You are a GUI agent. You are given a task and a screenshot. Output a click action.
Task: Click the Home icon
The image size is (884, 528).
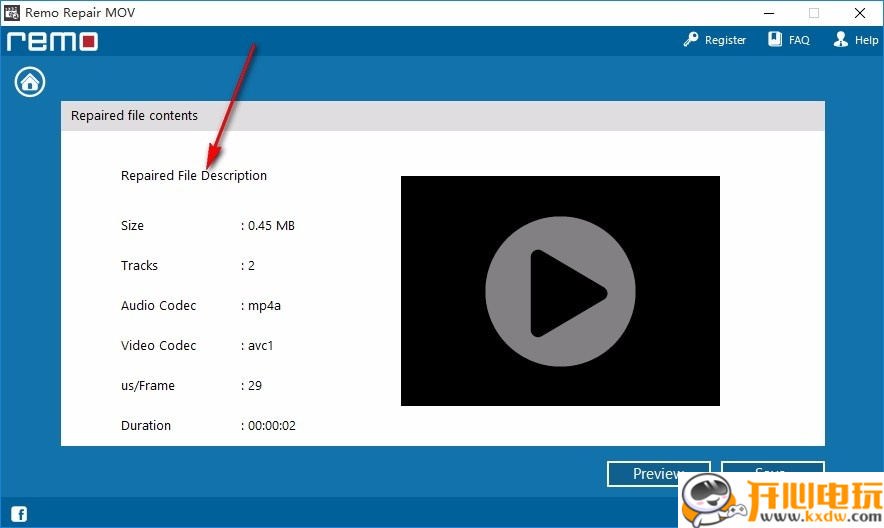(30, 82)
